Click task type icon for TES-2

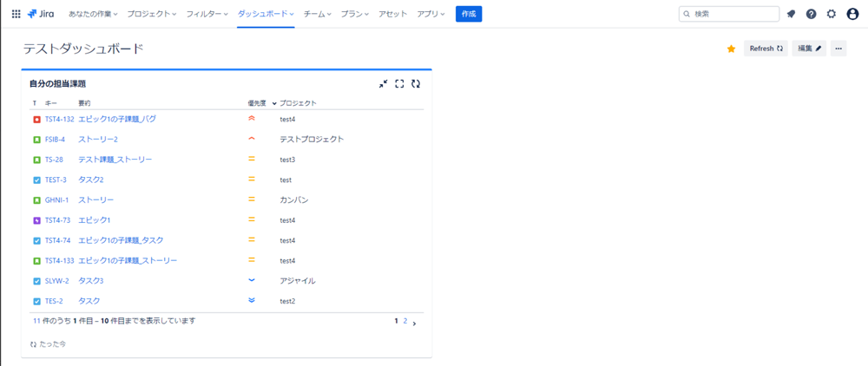(x=36, y=301)
